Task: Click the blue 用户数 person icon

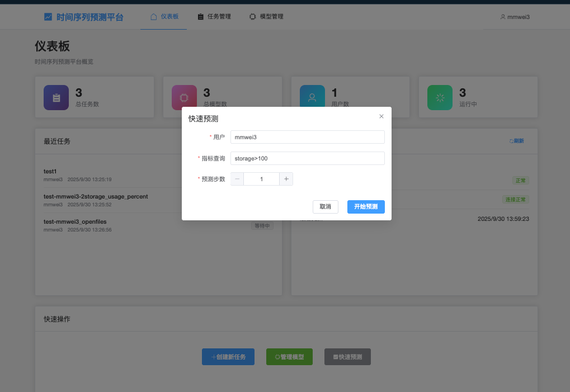Action: (312, 96)
